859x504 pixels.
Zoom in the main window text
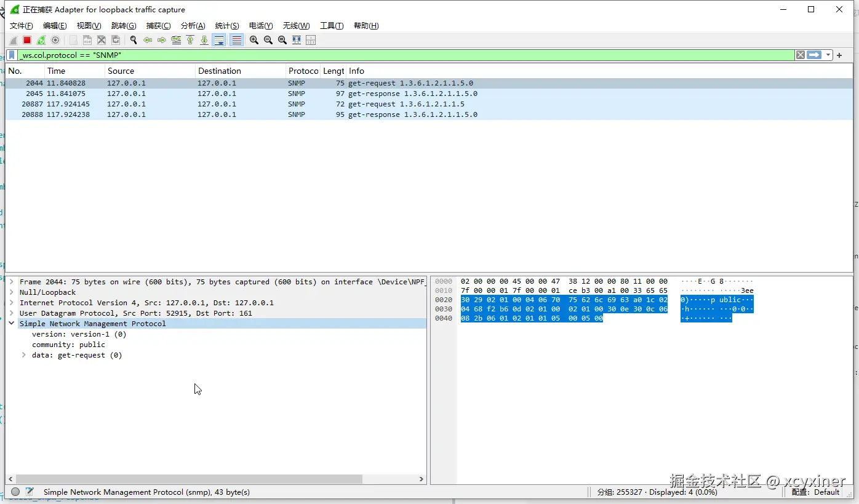[x=254, y=40]
